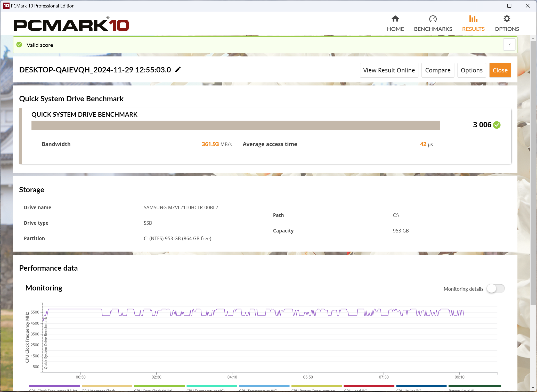Toggle CPU Clock Frequency legend purple bar
Viewport: 537px width, 392px height.
click(x=54, y=386)
